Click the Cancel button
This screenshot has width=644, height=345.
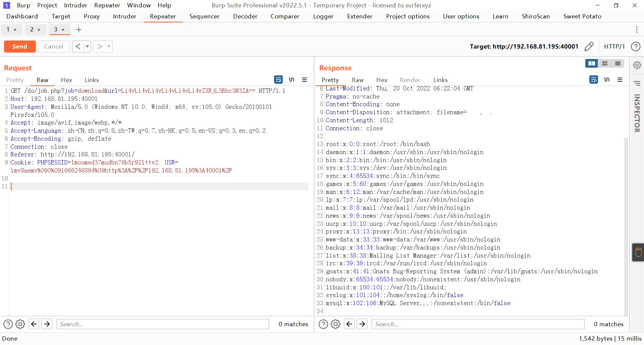tap(54, 47)
